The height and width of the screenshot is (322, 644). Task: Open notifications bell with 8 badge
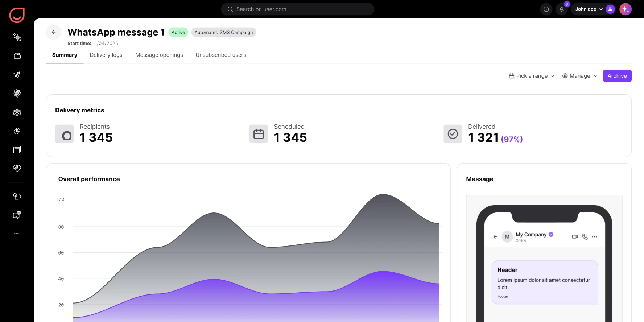click(x=562, y=9)
